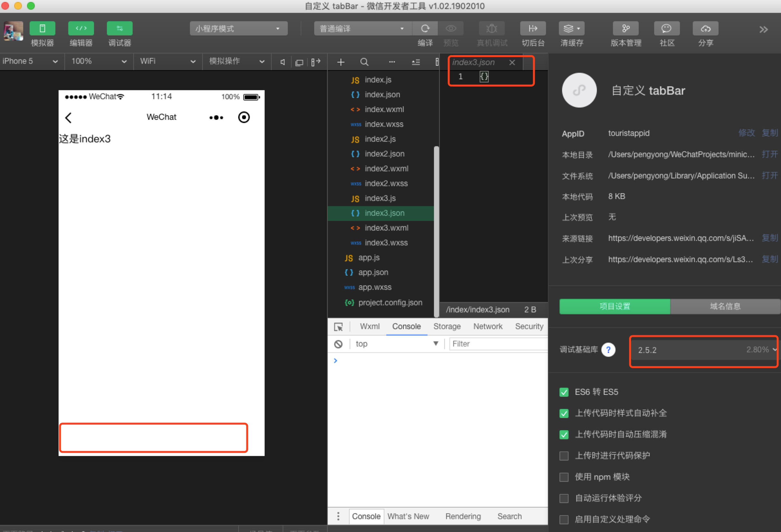Screen dimensions: 781x532
Task: Click the 分享 share cloud icon
Action: point(706,29)
